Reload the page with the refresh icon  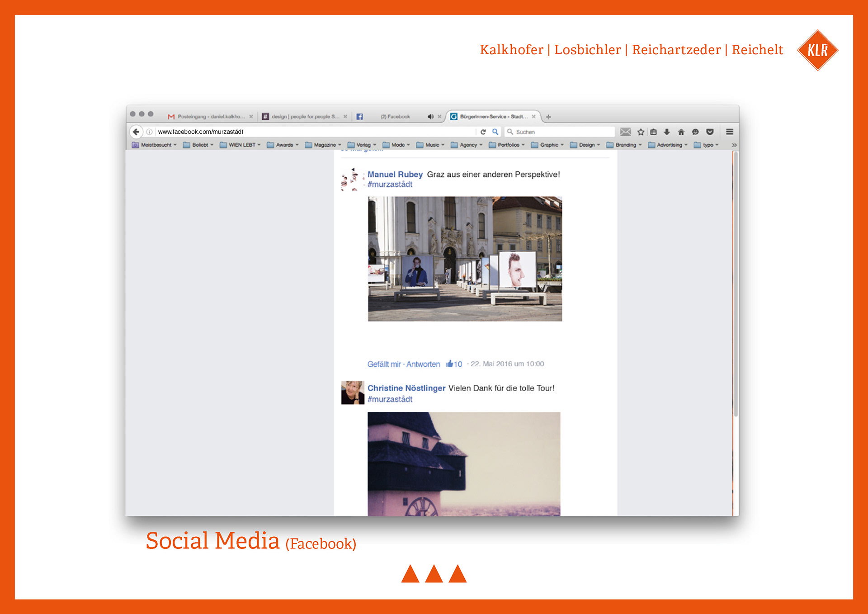483,132
